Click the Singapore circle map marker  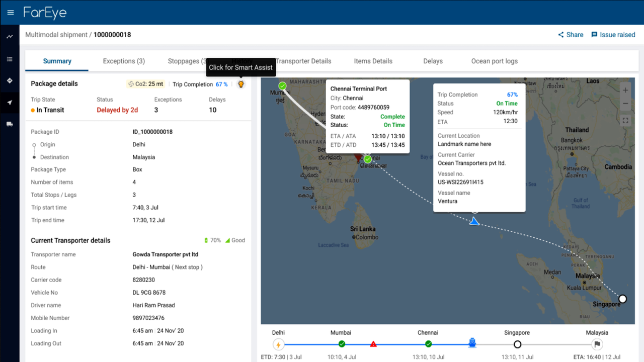coord(622,299)
